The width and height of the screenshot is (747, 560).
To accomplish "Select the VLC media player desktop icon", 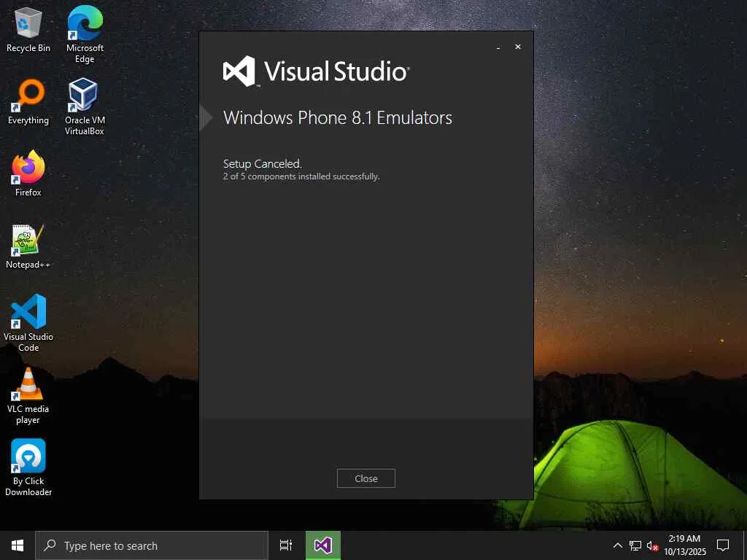I will coord(28,395).
